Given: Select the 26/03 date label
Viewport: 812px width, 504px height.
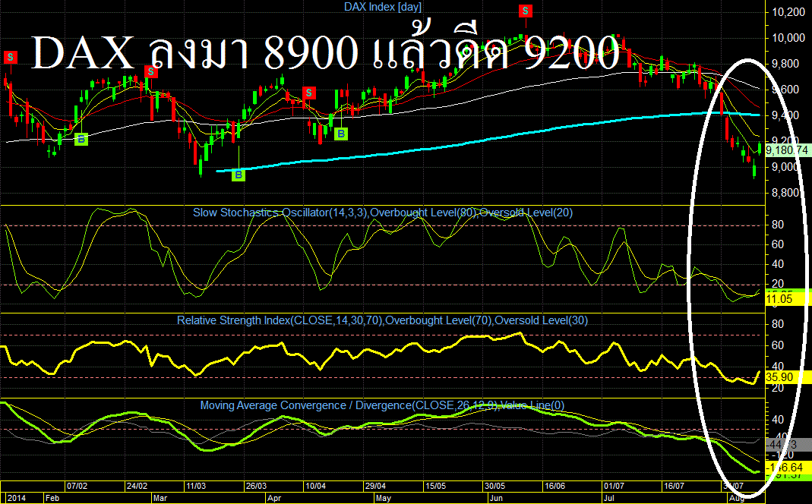Looking at the screenshot, I should point(256,486).
